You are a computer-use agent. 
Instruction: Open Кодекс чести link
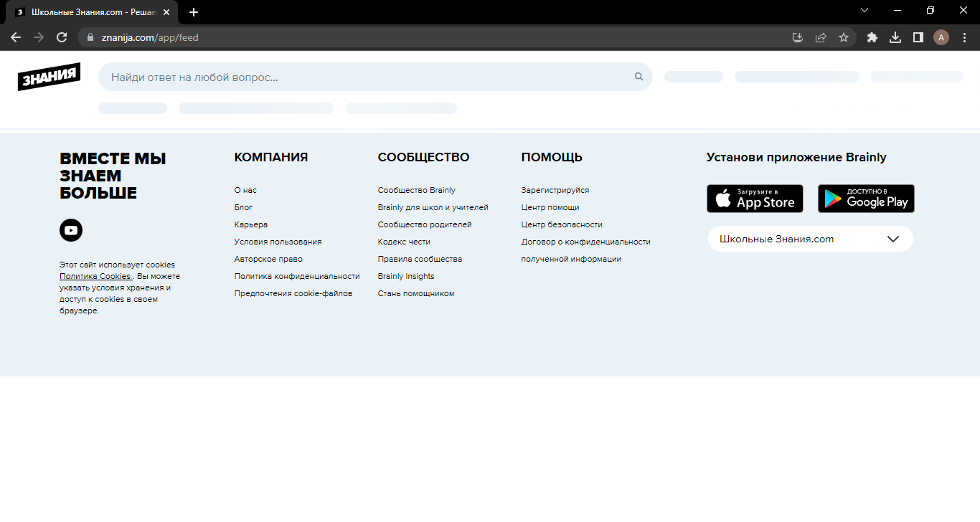[x=404, y=242]
